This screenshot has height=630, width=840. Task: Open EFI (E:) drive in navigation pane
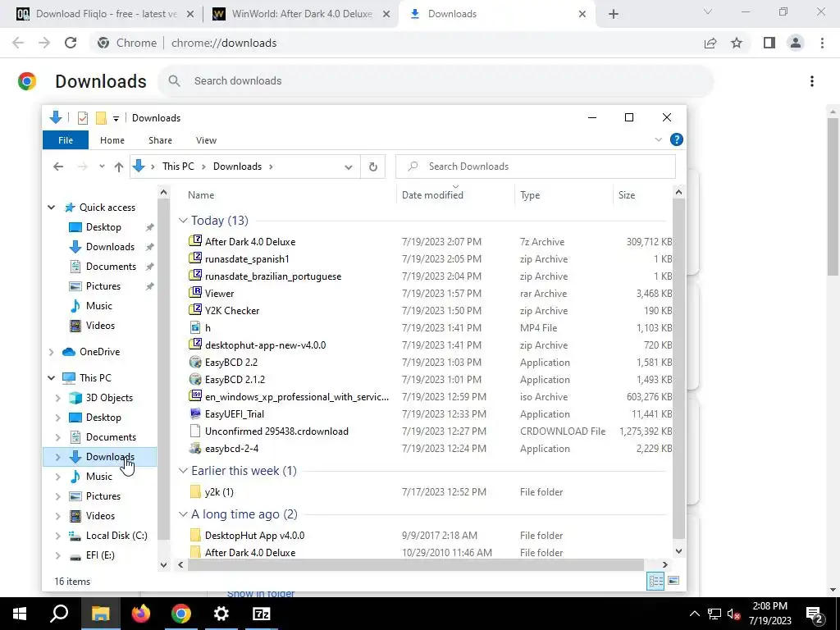click(100, 555)
